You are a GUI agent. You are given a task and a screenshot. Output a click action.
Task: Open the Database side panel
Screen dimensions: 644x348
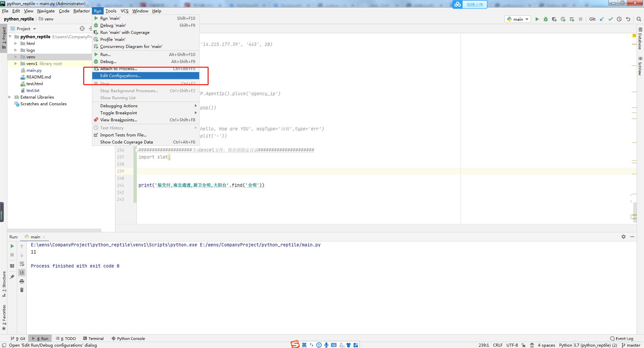[x=640, y=39]
